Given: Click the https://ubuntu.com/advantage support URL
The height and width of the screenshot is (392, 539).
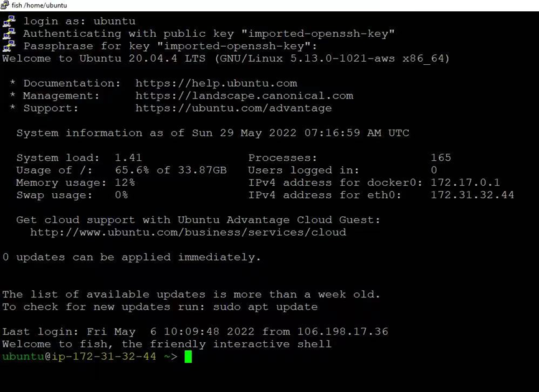Looking at the screenshot, I should click(234, 108).
